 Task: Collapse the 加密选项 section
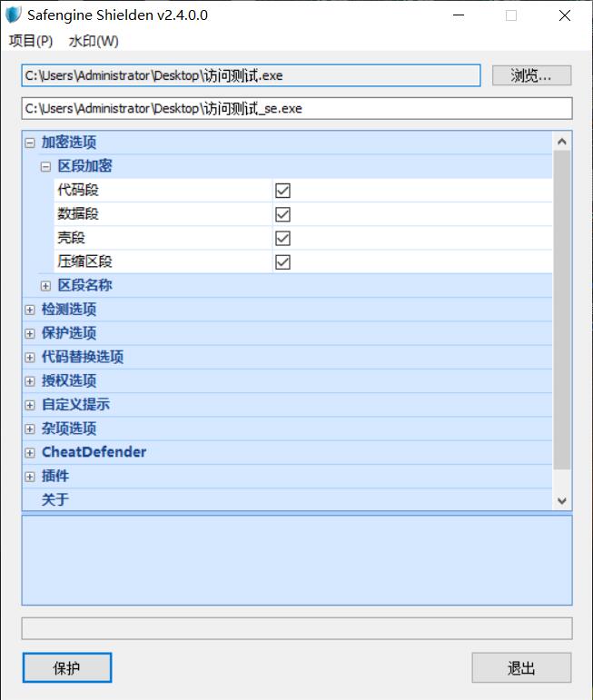click(x=30, y=143)
